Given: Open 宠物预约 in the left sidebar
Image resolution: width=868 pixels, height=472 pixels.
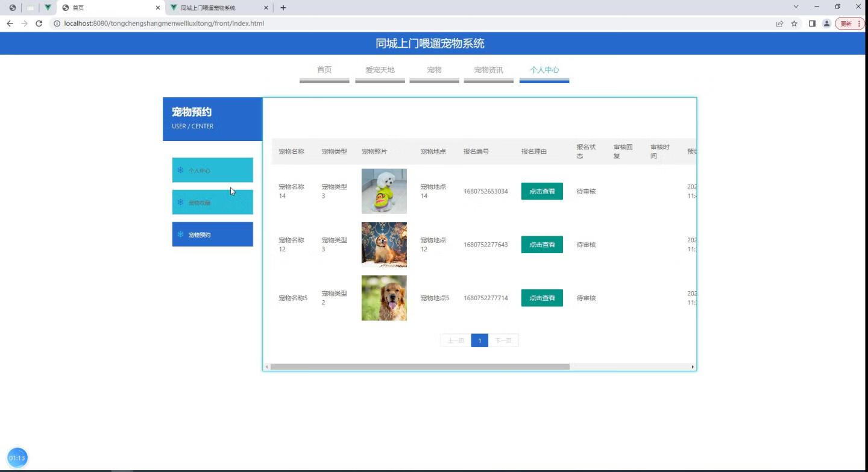Looking at the screenshot, I should 212,234.
